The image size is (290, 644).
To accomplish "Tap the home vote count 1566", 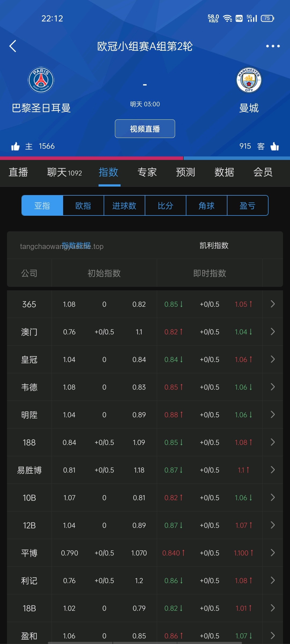I will 47,146.
